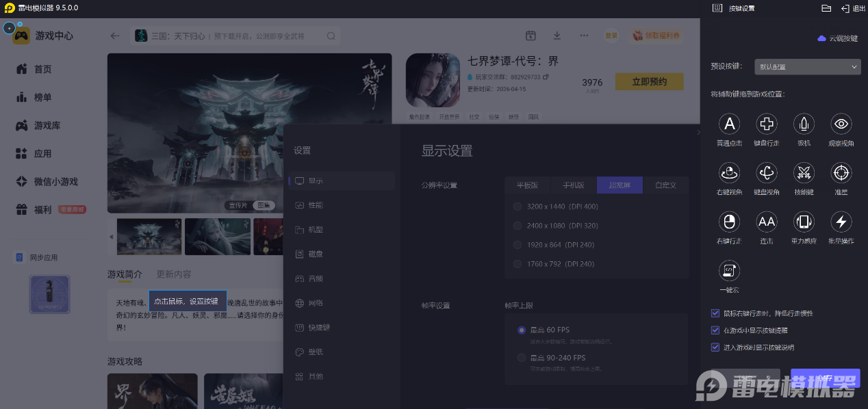Switch to the 自定义 resolution tab
The height and width of the screenshot is (409, 868).
pyautogui.click(x=665, y=185)
